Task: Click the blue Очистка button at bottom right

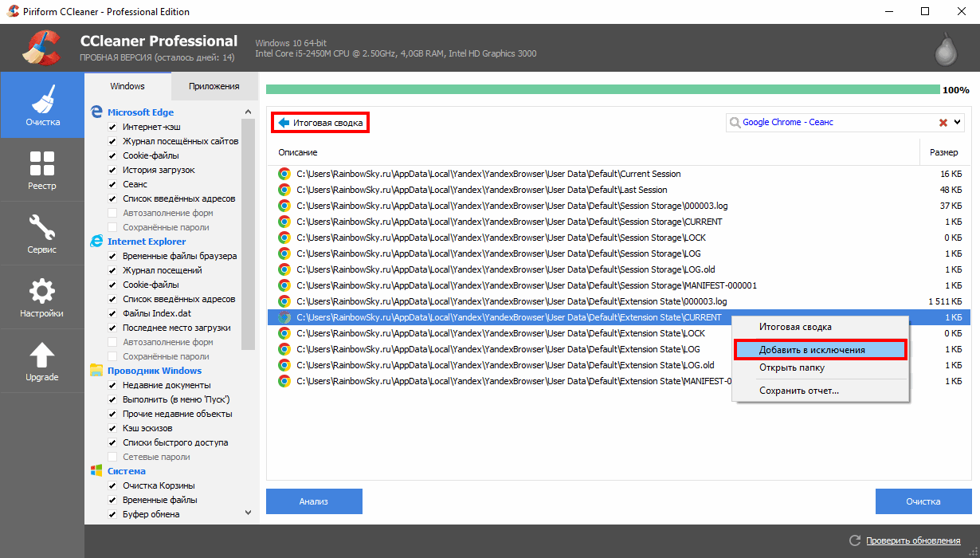Action: pos(923,501)
